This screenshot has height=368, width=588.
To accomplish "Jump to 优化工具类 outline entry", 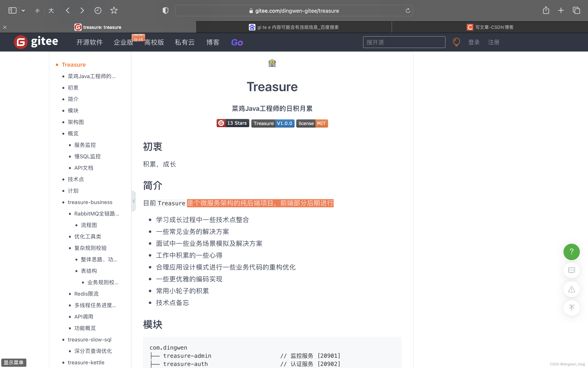I will coord(88,236).
